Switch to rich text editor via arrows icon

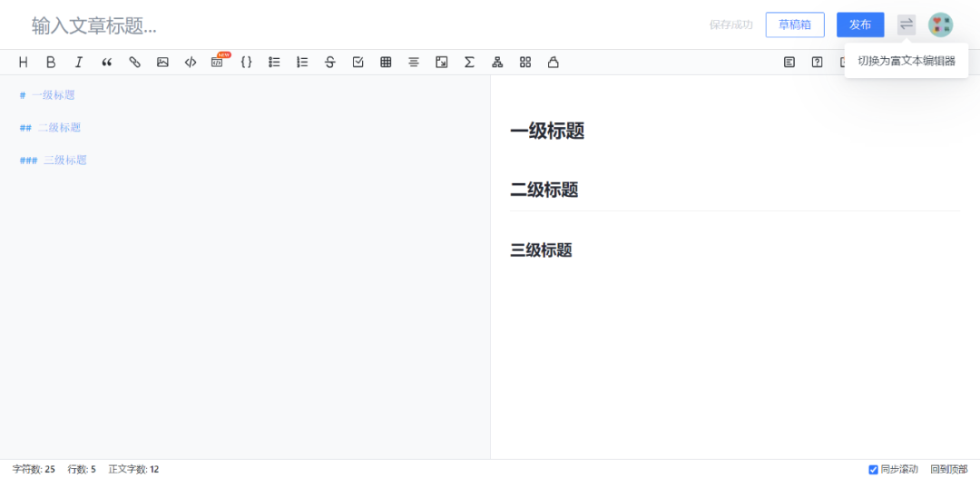click(906, 25)
